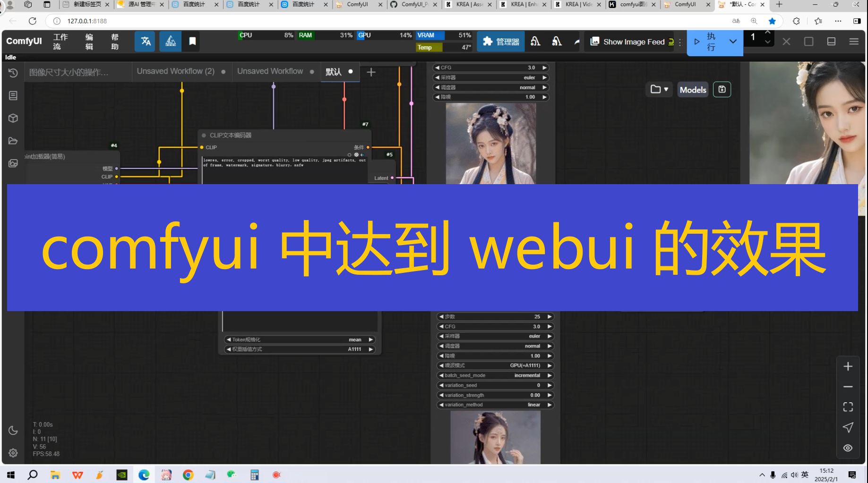Open Windows Start menu
The width and height of the screenshot is (868, 483).
pos(11,475)
